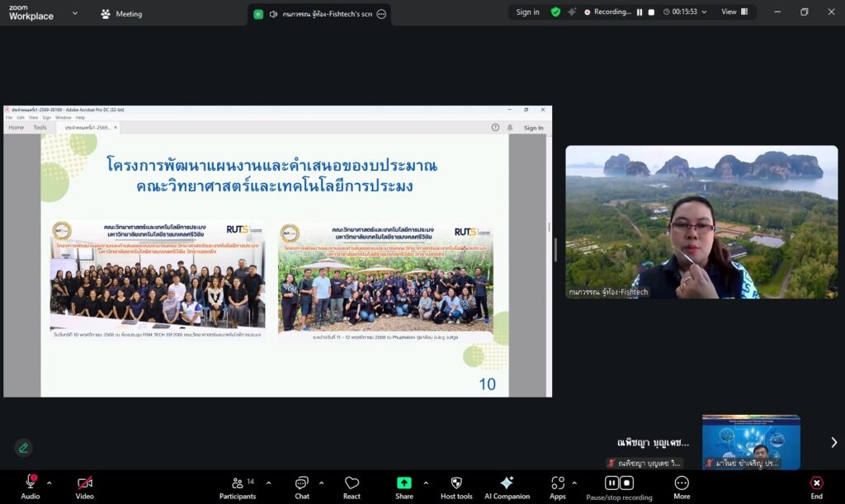Click the green annotation pencil icon
The height and width of the screenshot is (504, 845).
point(23,447)
